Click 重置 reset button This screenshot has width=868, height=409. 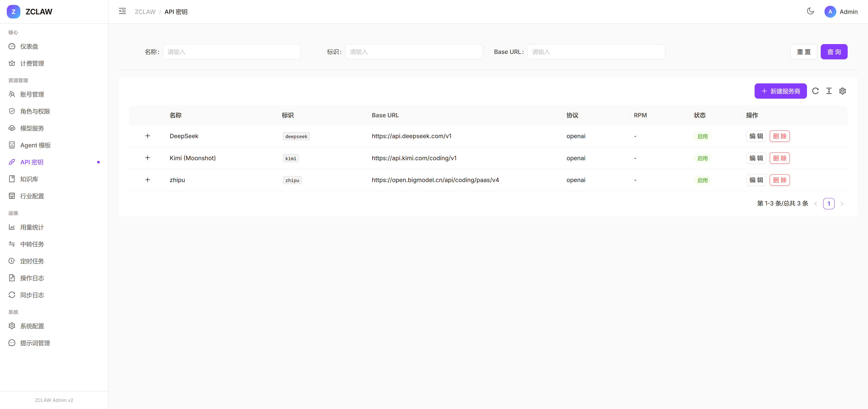pyautogui.click(x=804, y=52)
